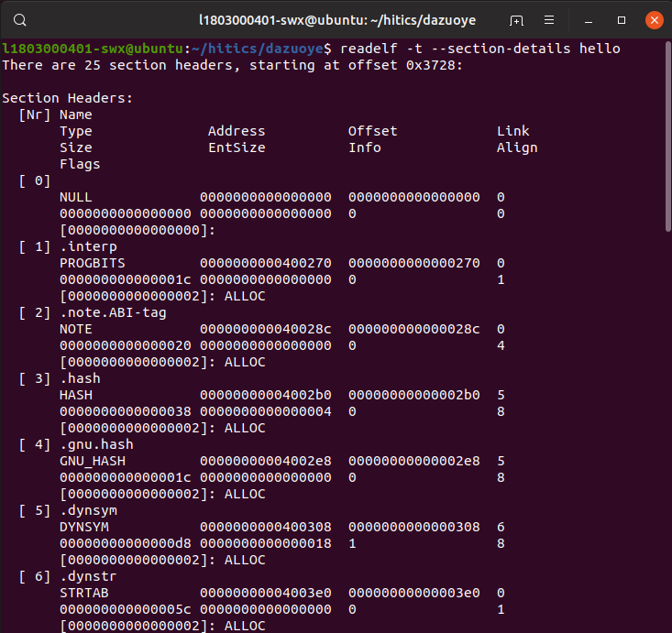Image resolution: width=672 pixels, height=633 pixels.
Task: Click the 'Section Headers:' heading
Action: [x=68, y=99]
